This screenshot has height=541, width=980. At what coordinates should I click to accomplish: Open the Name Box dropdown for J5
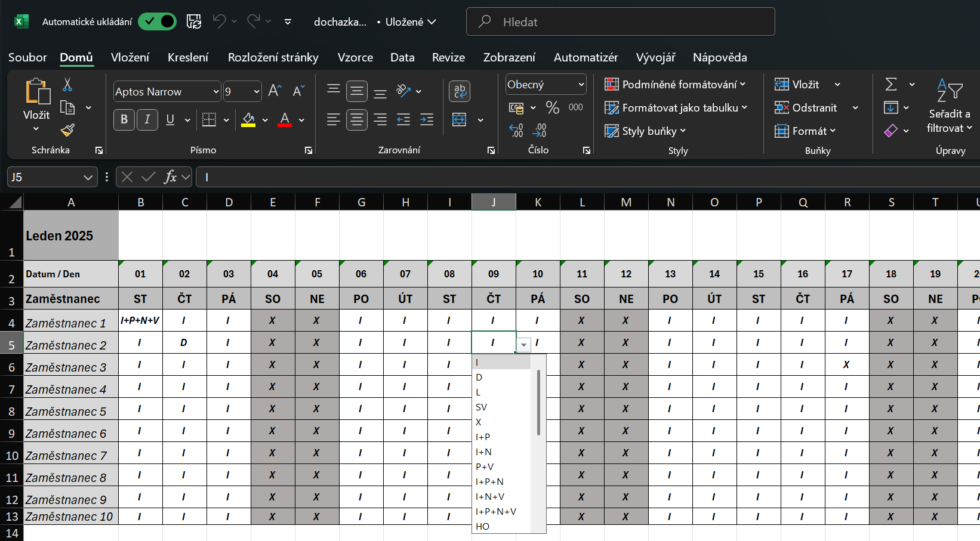tap(88, 177)
